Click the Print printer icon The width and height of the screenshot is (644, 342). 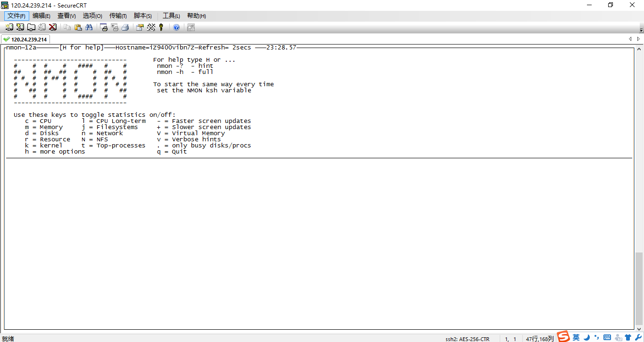125,27
